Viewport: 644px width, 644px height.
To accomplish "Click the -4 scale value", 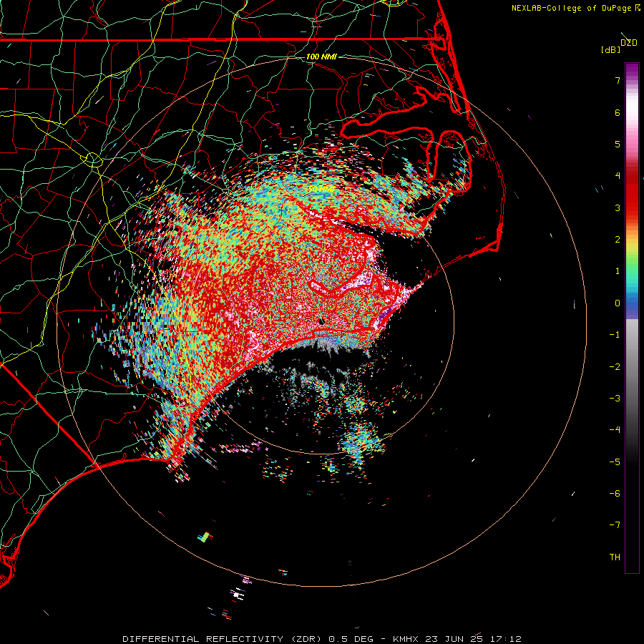I will (x=615, y=430).
